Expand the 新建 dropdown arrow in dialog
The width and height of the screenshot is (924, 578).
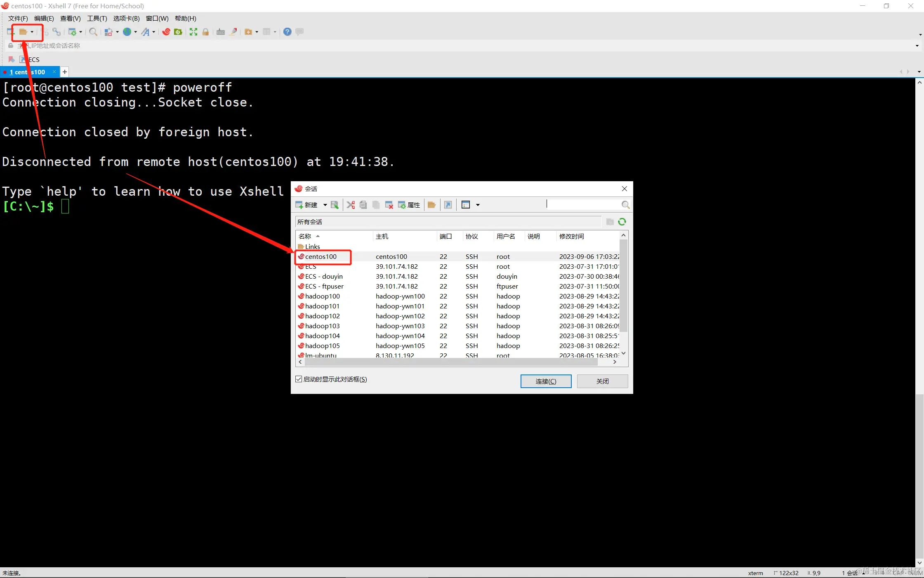(325, 205)
